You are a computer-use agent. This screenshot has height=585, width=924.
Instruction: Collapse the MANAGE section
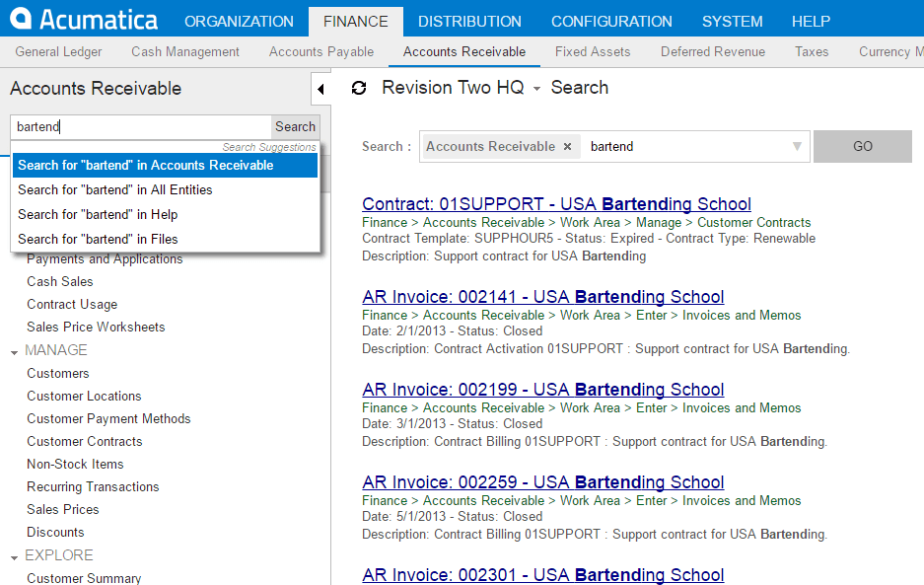coord(14,352)
